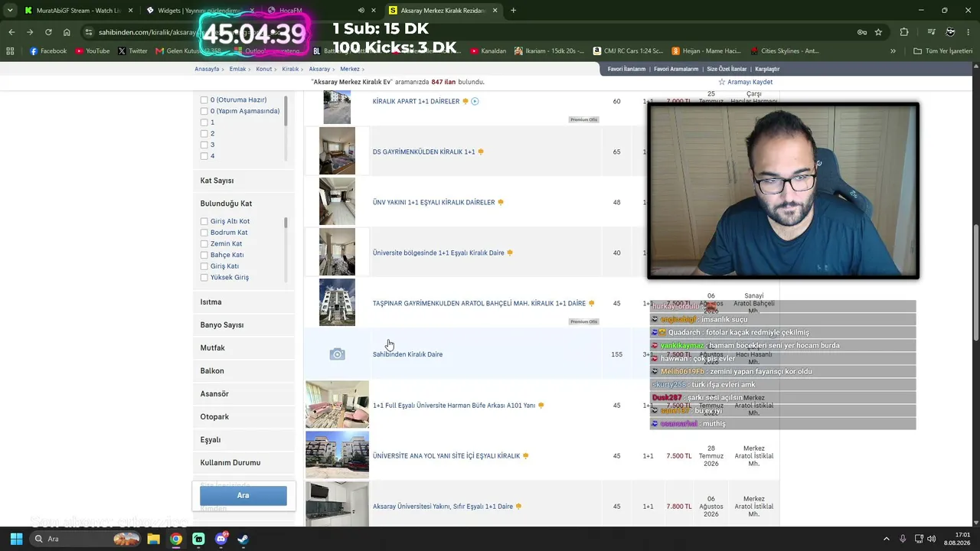Open the 'DS GAYRİMENKÜLDEN KİRALIK 1+1' listing

pos(423,152)
